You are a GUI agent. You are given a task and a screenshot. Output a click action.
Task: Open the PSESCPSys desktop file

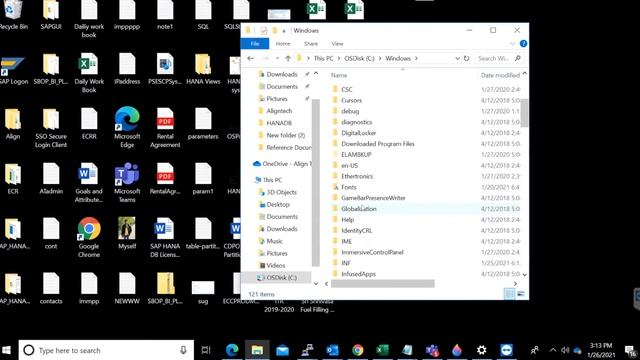tap(165, 69)
